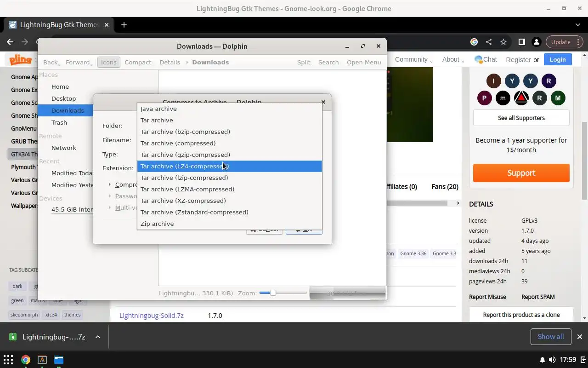Open download item options chevron
The height and width of the screenshot is (368, 588).
point(98,337)
